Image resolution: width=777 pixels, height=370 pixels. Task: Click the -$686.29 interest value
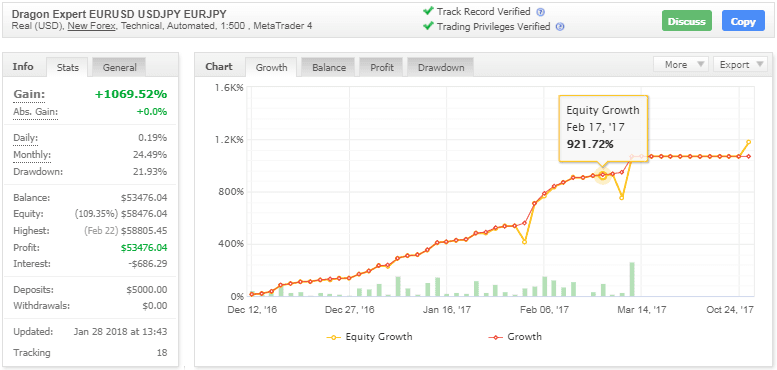click(147, 264)
